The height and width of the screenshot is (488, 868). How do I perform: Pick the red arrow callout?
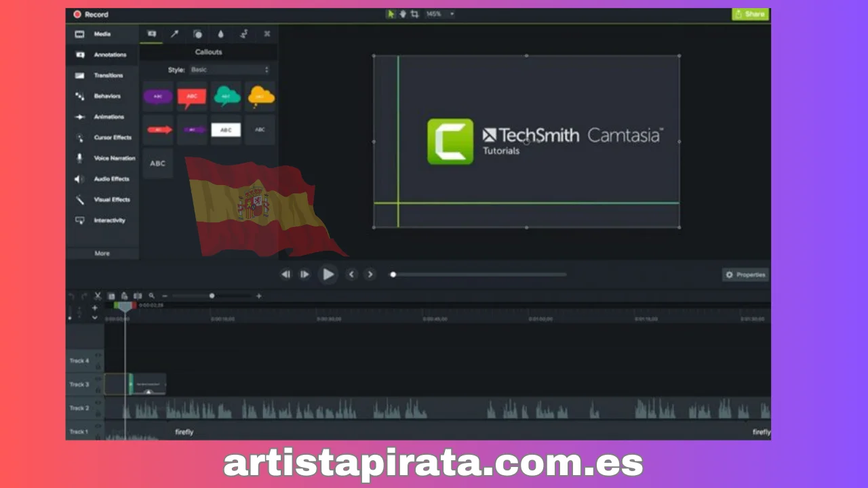click(158, 129)
